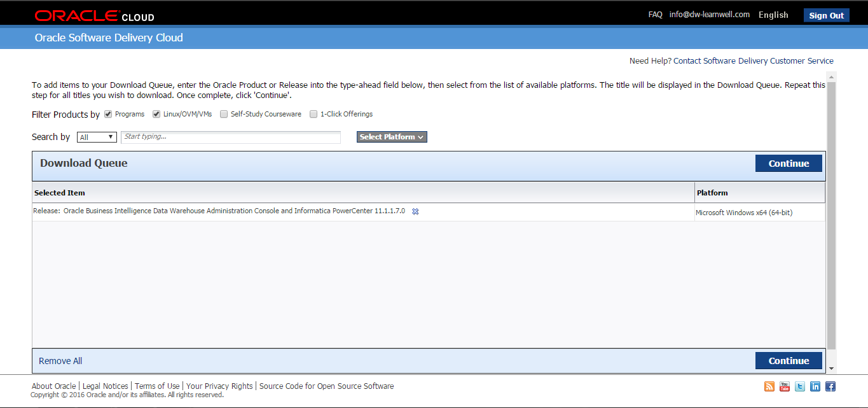Open the Legal Notices footer link
Viewport: 868px width, 408px height.
[x=106, y=386]
